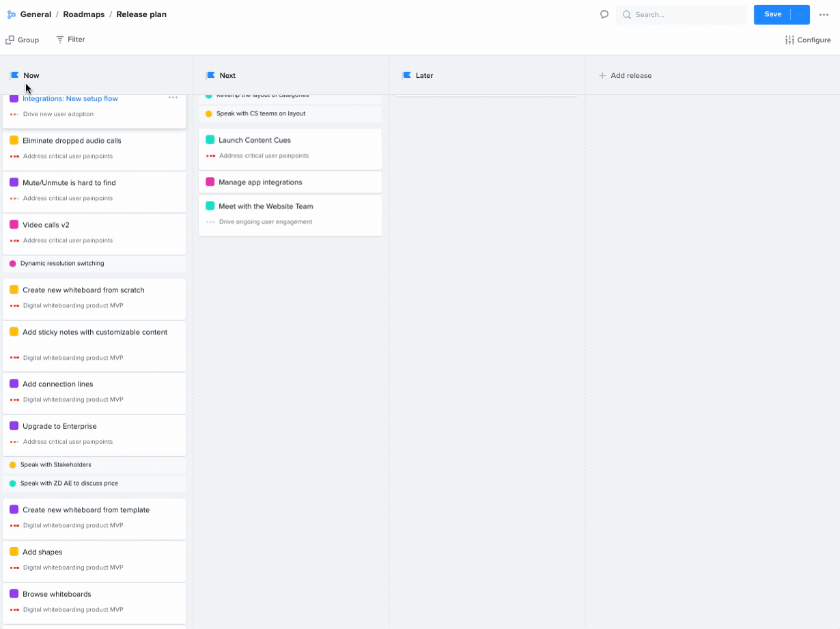Open the Eliminate dropped audio calls card
The width and height of the screenshot is (840, 629).
tap(94, 150)
